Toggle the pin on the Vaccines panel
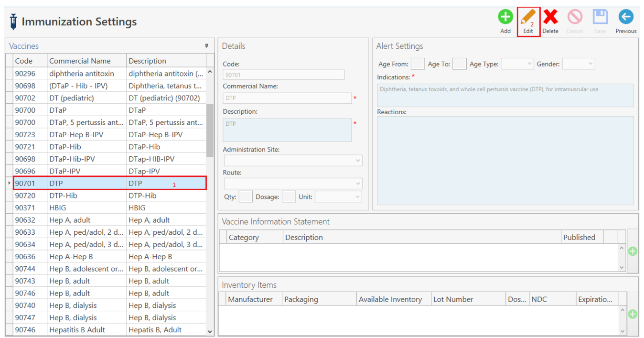Screen dimensions: 644x338 (x=206, y=45)
